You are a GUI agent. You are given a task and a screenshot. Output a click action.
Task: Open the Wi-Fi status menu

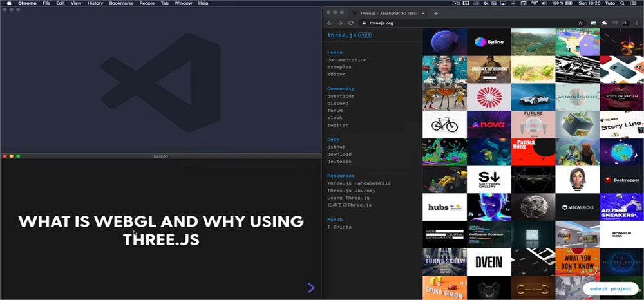pos(535,3)
